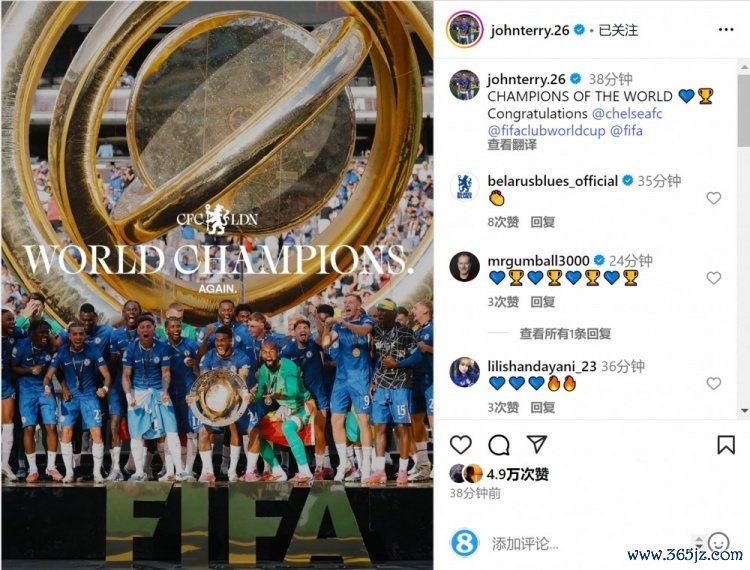Screen dimensions: 750x570
Task: Reply to belarusblues_official comment
Action: (x=542, y=222)
